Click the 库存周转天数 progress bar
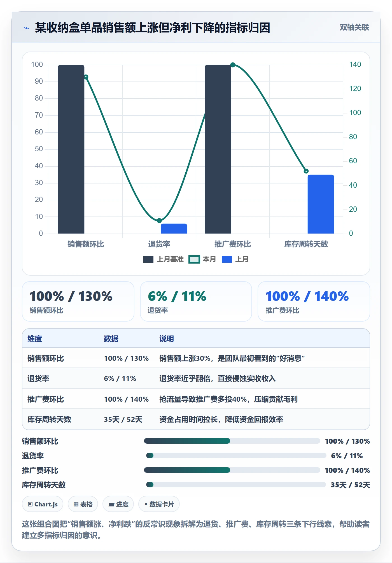The height and width of the screenshot is (563, 392). point(236,485)
